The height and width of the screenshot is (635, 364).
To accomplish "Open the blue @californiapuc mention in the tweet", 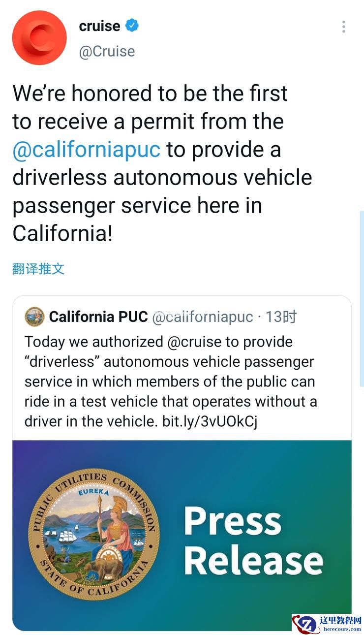I will coord(87,150).
